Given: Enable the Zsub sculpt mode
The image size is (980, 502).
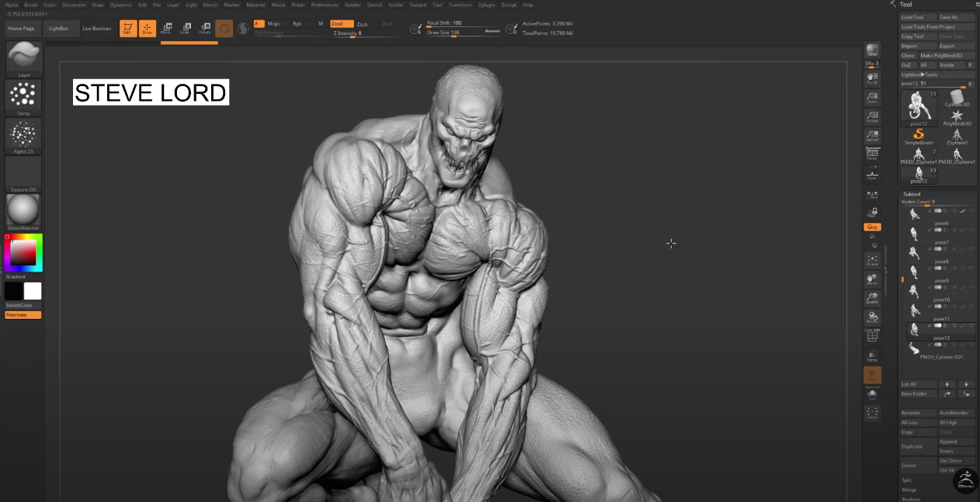Looking at the screenshot, I should pos(363,24).
